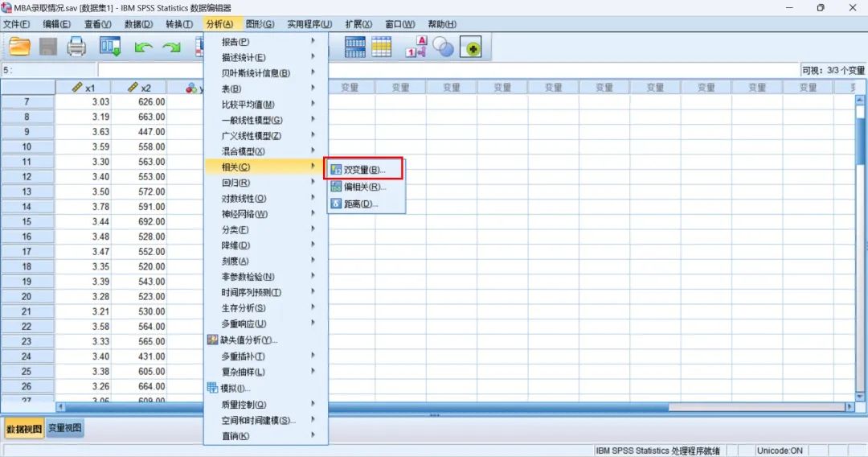Click the yellow table toolbar icon

tap(382, 47)
